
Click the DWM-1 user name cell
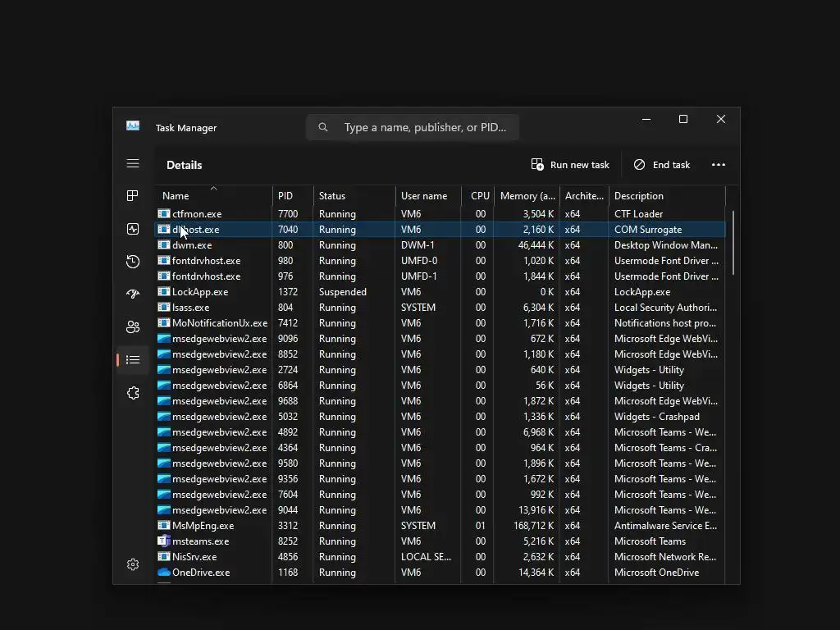tap(418, 244)
